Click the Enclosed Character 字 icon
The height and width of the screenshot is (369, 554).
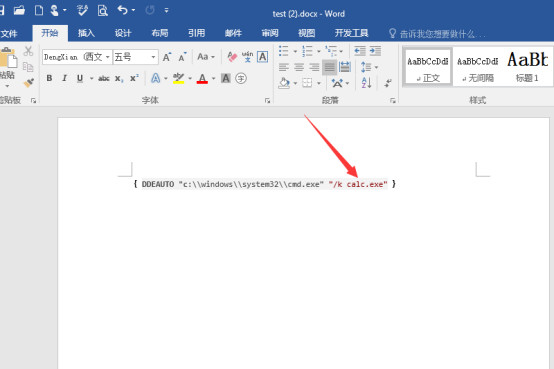pyautogui.click(x=241, y=78)
